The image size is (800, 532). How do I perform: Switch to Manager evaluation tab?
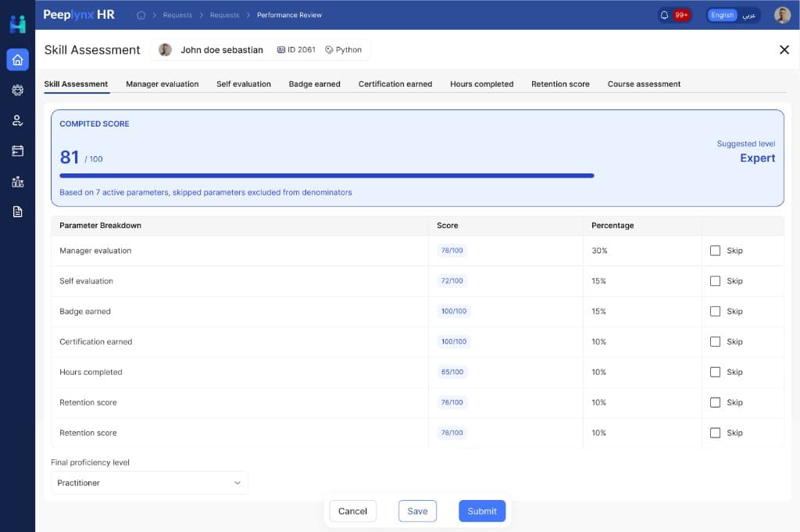(162, 84)
